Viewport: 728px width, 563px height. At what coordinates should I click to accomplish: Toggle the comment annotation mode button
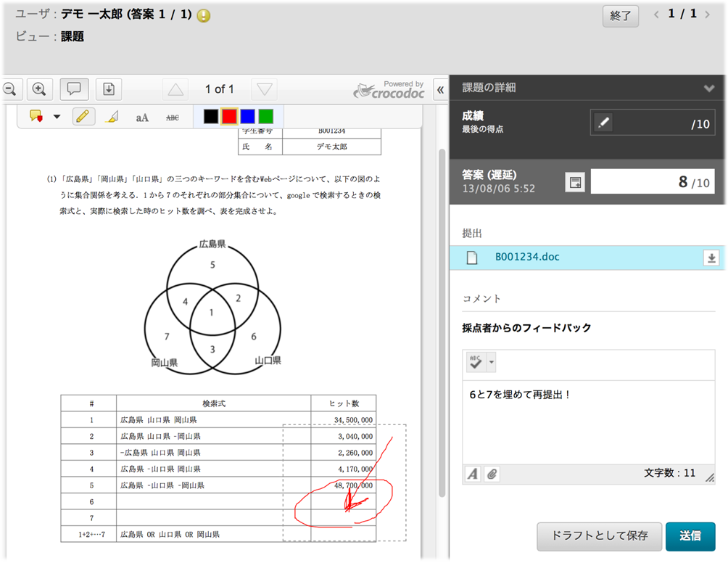click(x=74, y=89)
